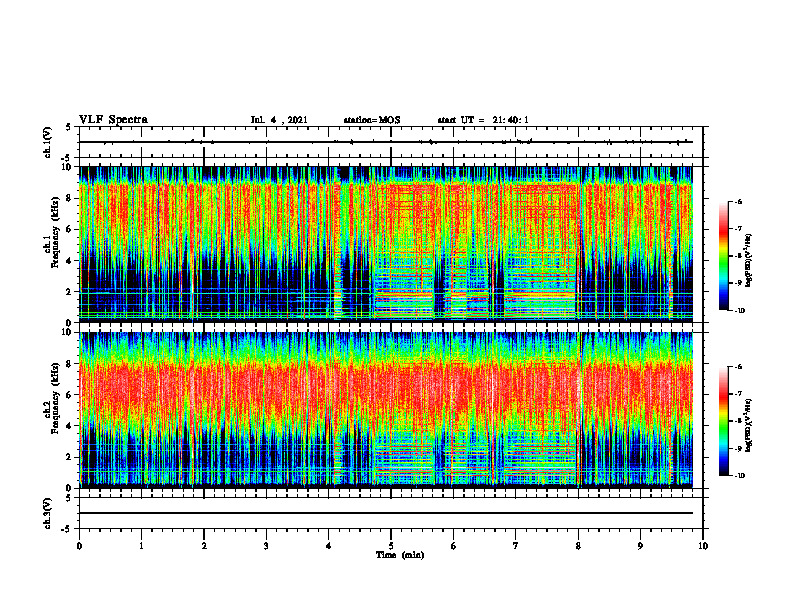The height and width of the screenshot is (612, 792).
Task: Click the "Time (min)" x-axis label
Action: coord(400,555)
